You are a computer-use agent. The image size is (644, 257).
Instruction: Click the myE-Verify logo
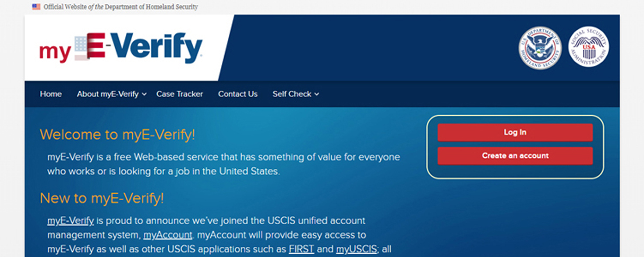tap(121, 48)
